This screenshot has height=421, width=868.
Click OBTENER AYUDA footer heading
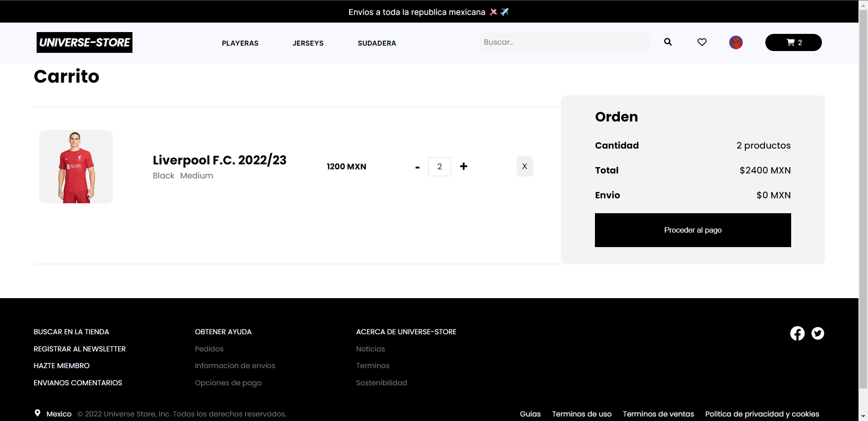tap(223, 332)
